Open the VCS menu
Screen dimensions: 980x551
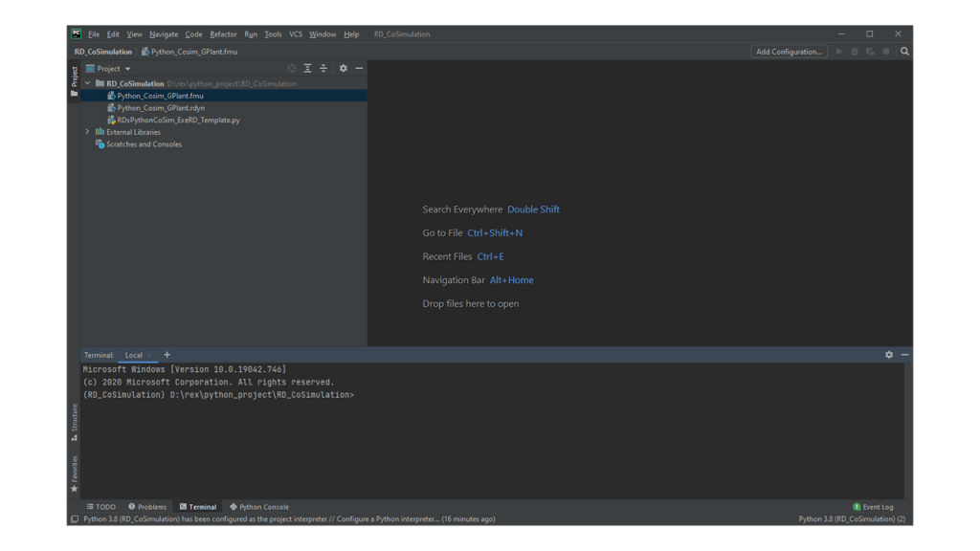tap(295, 33)
